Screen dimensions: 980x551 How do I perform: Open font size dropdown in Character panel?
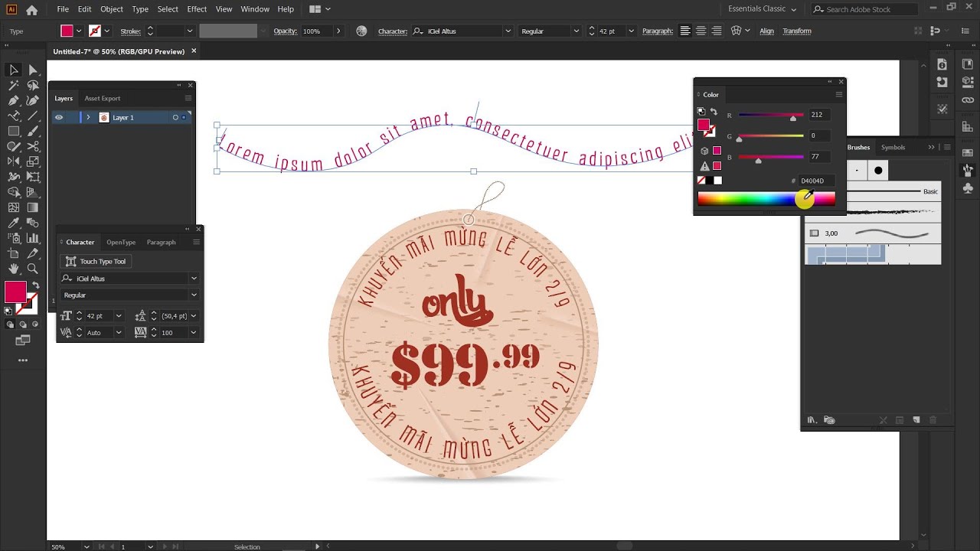click(x=119, y=316)
